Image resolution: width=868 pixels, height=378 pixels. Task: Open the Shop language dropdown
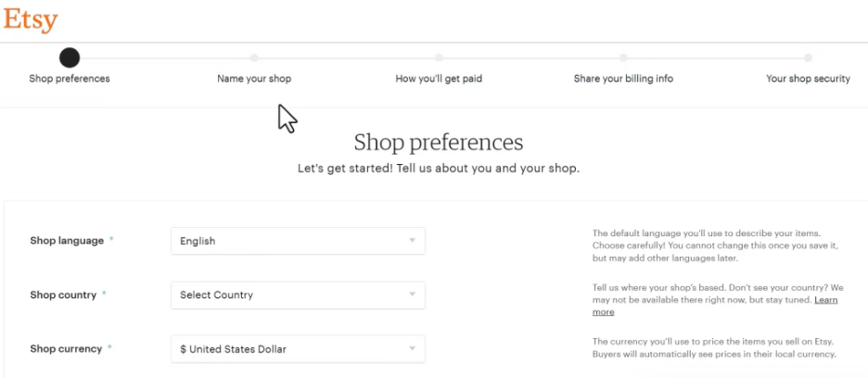pos(298,241)
